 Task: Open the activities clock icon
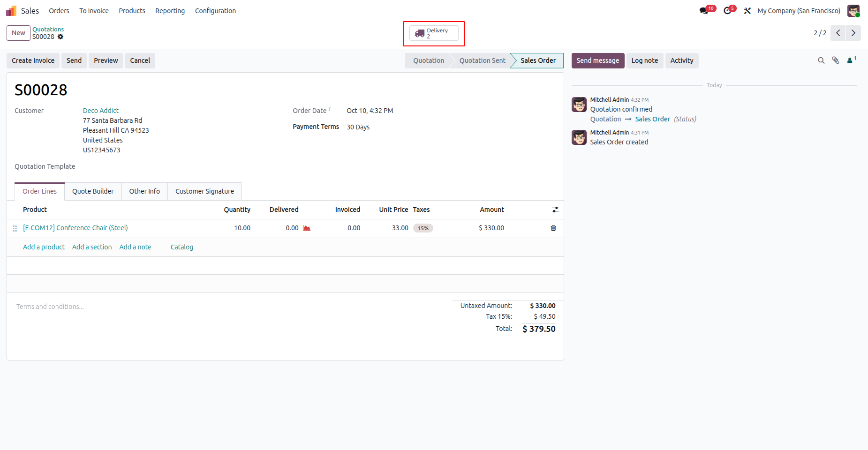(x=727, y=11)
